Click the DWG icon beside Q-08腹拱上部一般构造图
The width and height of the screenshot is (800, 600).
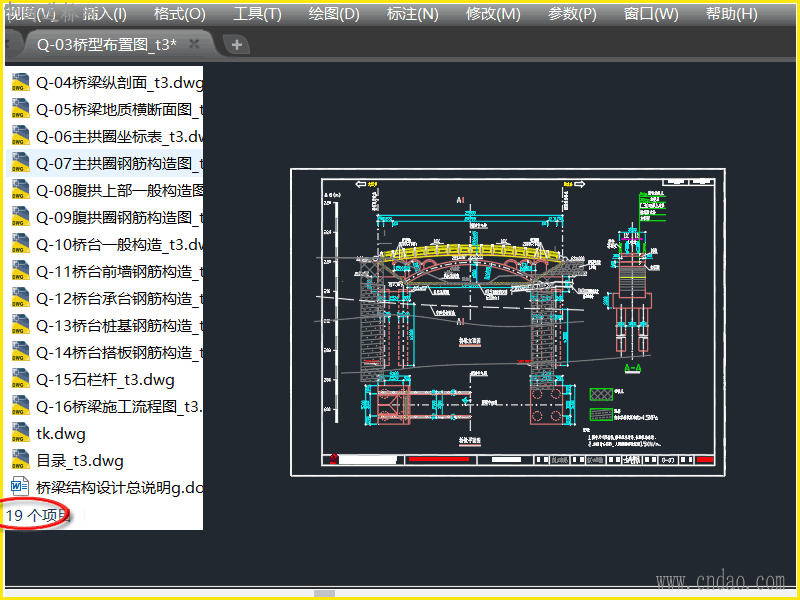(x=19, y=190)
